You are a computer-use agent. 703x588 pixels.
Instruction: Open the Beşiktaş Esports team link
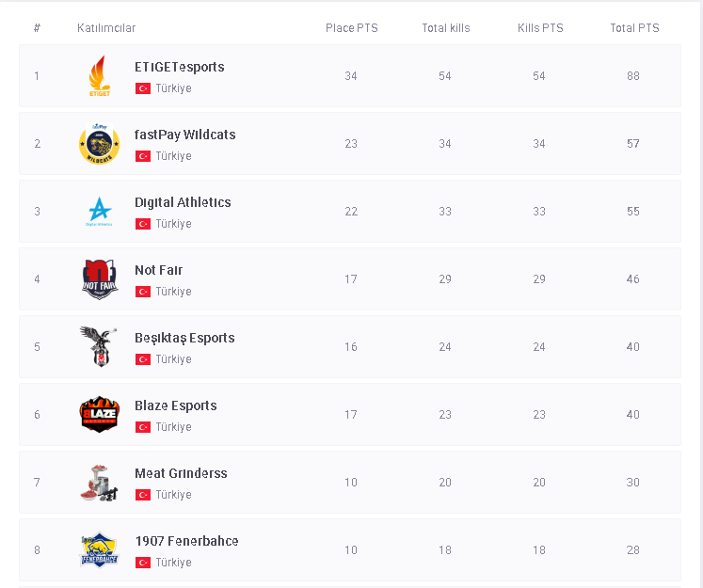tap(184, 339)
